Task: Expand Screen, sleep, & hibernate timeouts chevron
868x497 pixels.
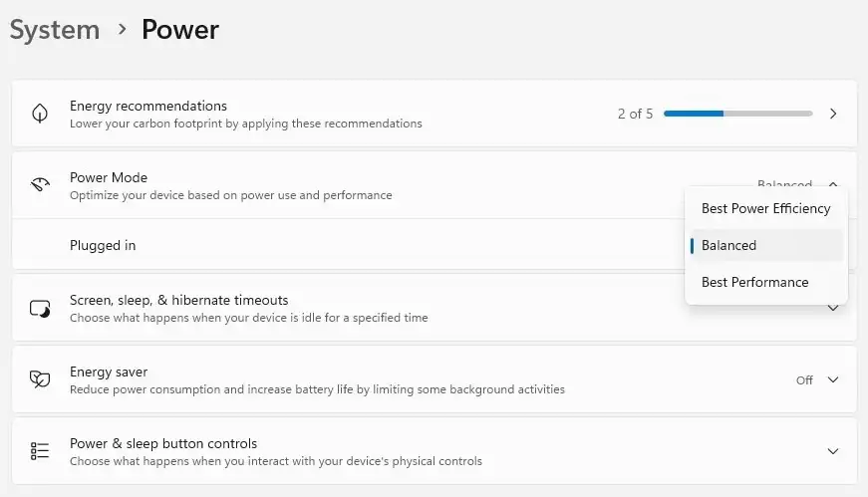Action: (833, 309)
